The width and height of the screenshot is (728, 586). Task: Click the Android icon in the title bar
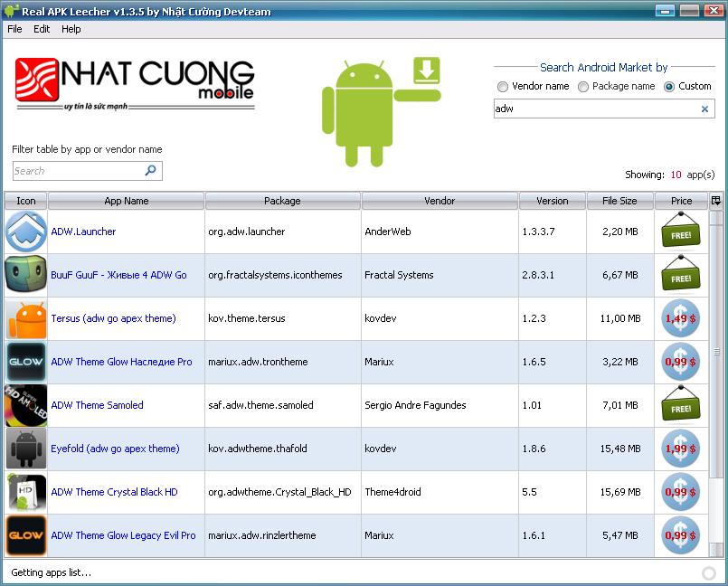pos(11,10)
